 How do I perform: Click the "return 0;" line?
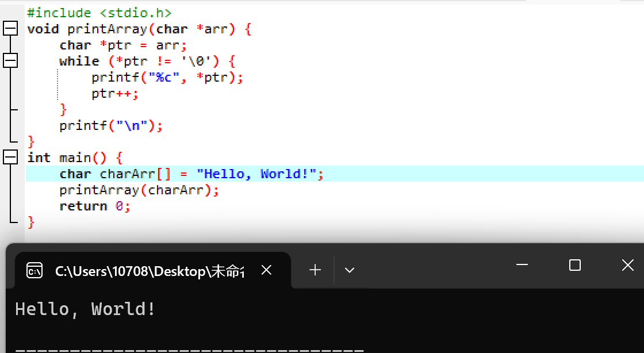[95, 206]
